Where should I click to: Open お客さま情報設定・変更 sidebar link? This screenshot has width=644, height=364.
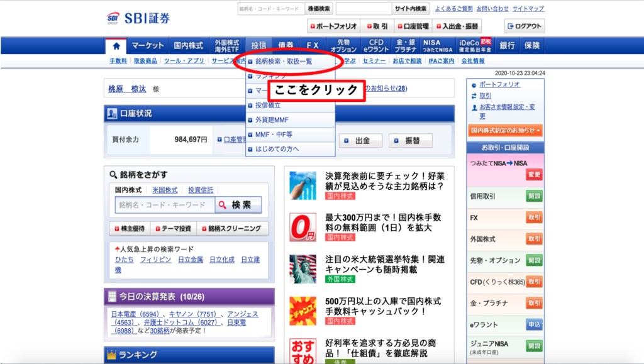coord(508,111)
